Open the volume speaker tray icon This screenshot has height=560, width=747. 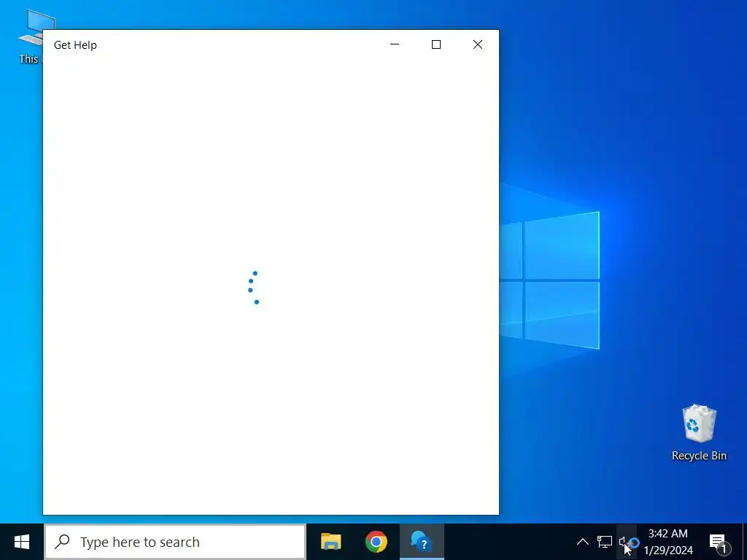click(x=625, y=542)
